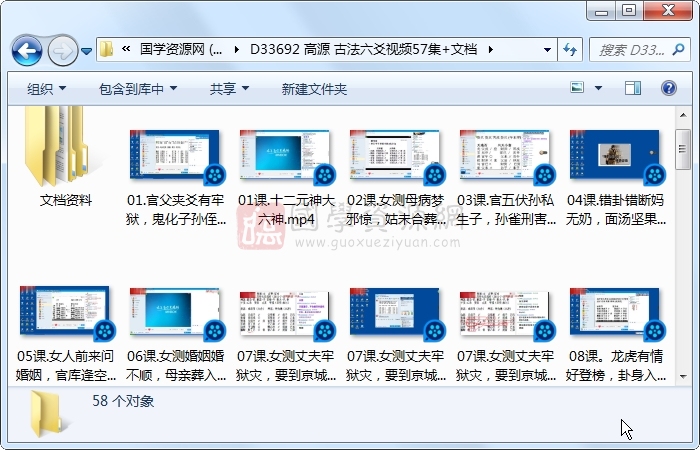The image size is (700, 450).
Task: Select video 02课.女测母病梦邪惊
Action: [396, 178]
